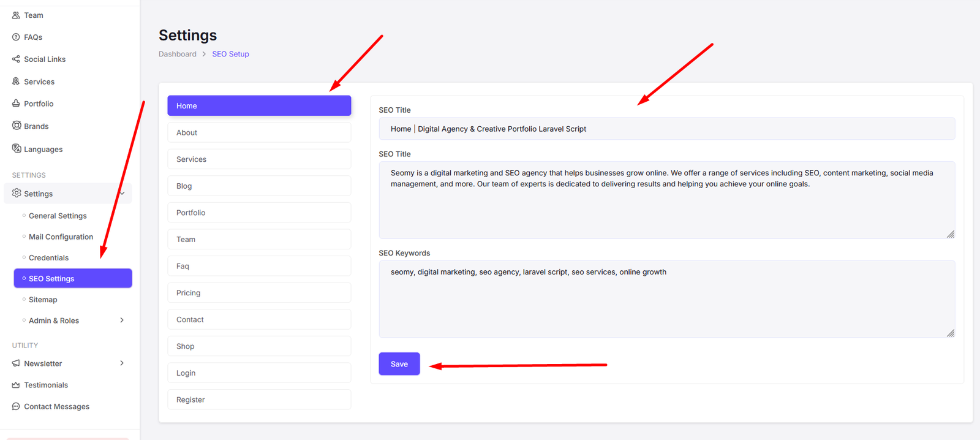Viewport: 980px width, 440px height.
Task: Click into the SEO Keywords textarea
Action: 666,299
